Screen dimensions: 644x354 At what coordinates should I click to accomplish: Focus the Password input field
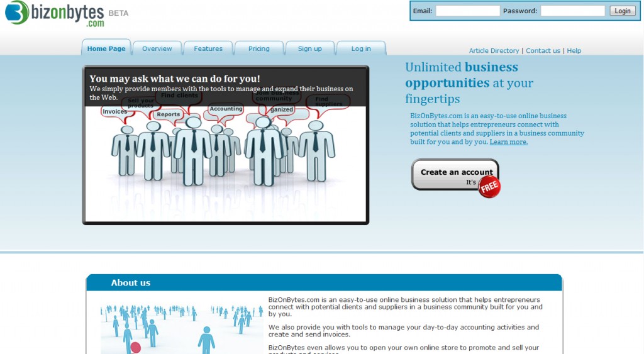click(x=572, y=11)
